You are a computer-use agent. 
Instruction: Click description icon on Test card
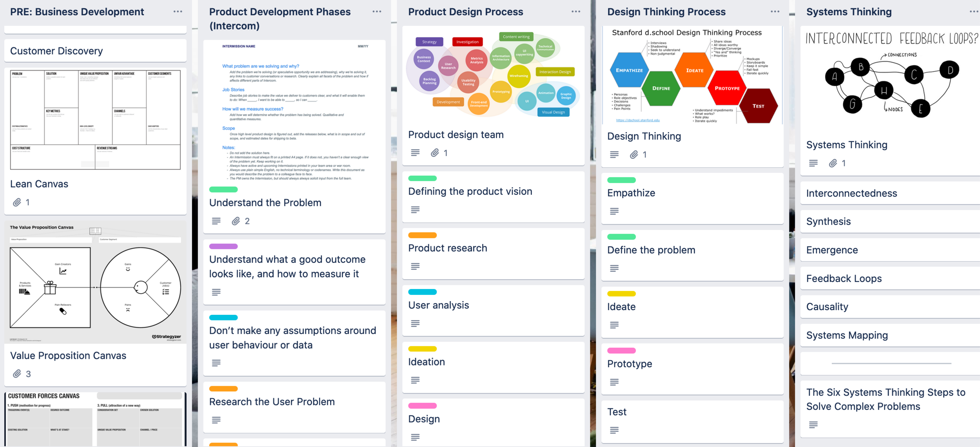point(614,430)
